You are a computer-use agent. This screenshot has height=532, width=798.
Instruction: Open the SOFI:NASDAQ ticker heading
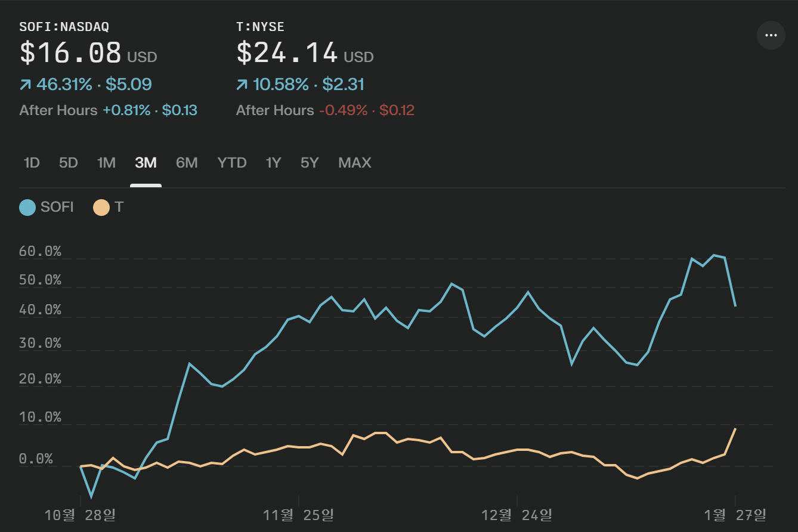pyautogui.click(x=64, y=27)
